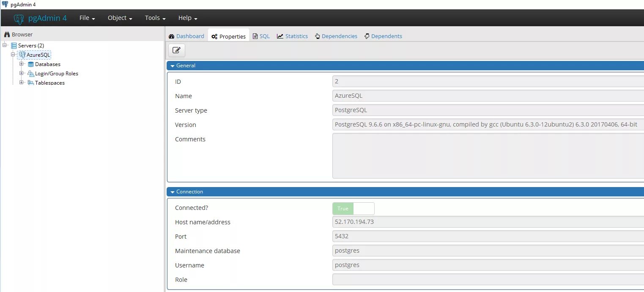Click the Username label

point(189,265)
